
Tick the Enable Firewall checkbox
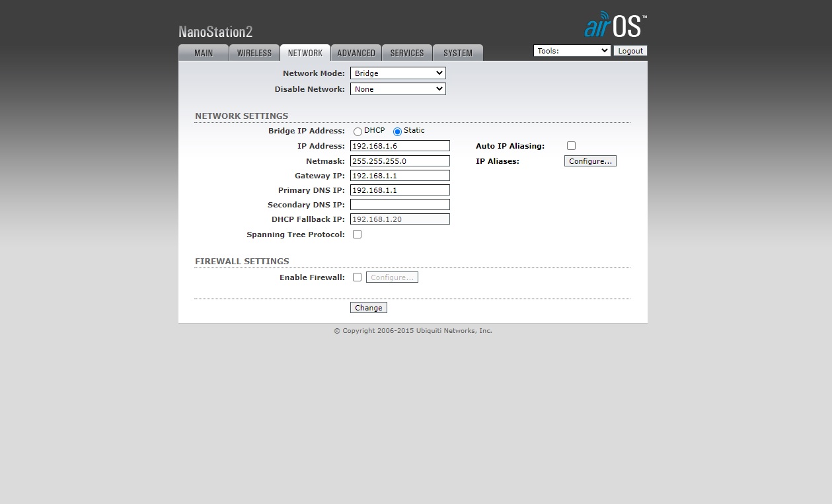pos(357,277)
